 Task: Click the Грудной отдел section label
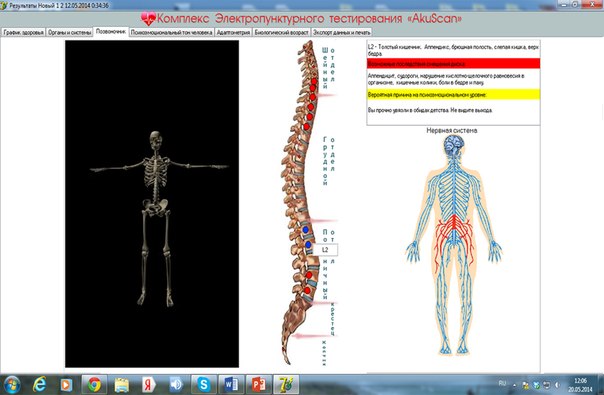(329, 161)
